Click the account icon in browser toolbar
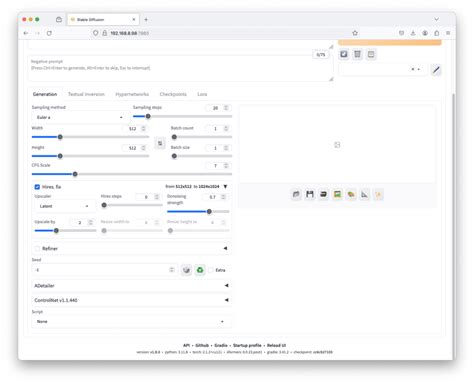The height and width of the screenshot is (384, 474). pos(425,33)
